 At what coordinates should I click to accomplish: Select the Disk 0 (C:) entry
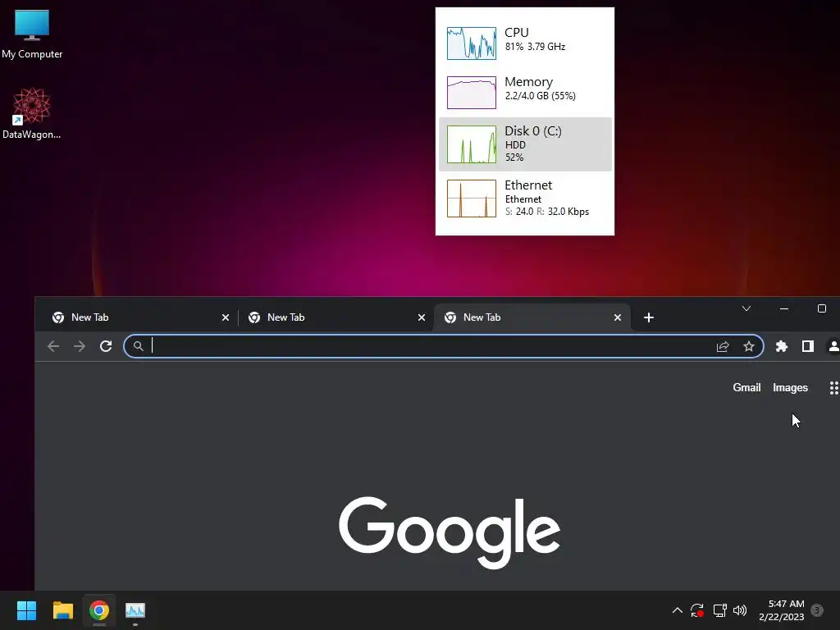point(525,144)
